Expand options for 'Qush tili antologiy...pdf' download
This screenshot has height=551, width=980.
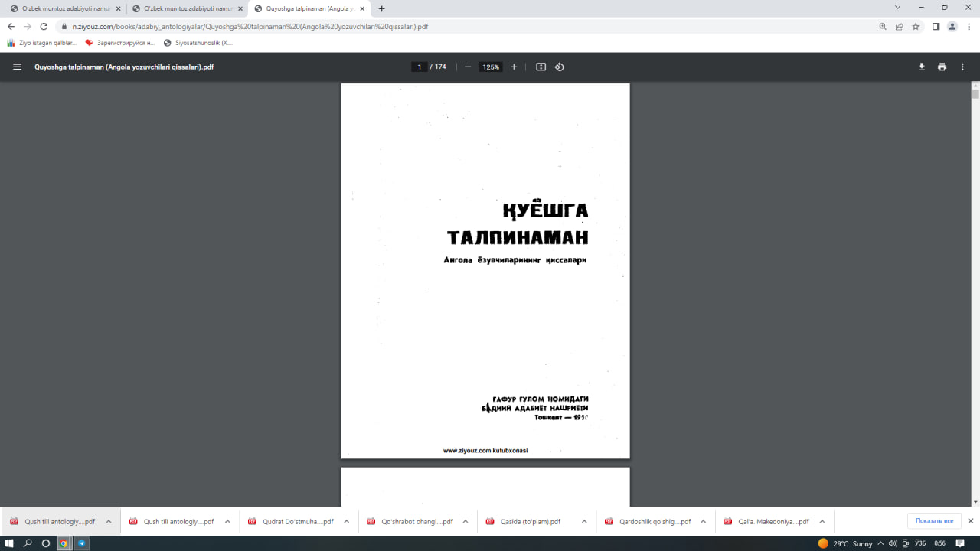point(108,521)
